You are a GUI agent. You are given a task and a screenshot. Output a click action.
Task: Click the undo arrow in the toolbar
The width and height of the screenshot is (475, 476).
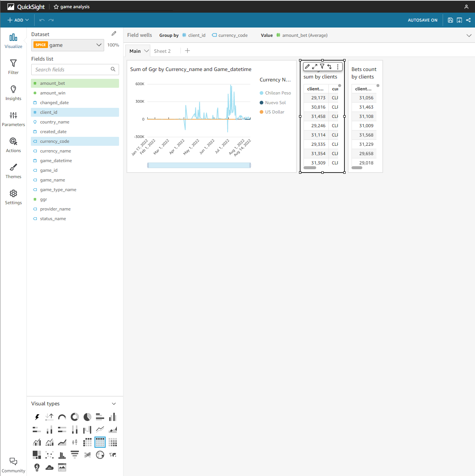(42, 20)
